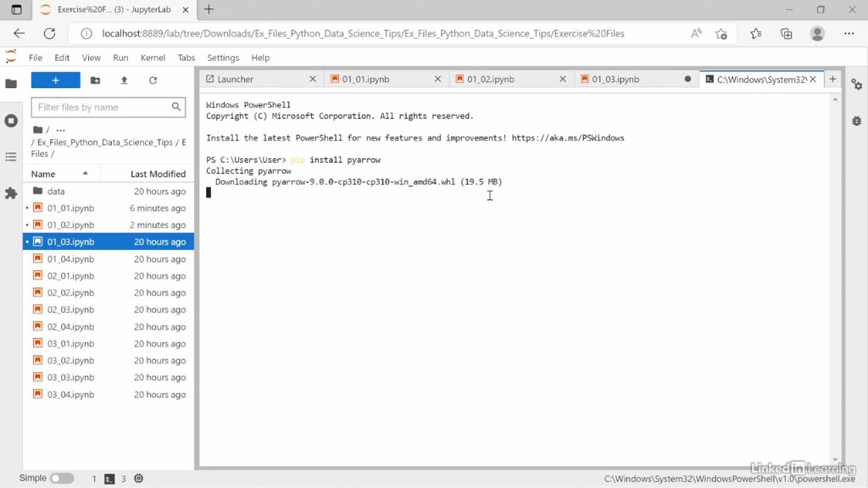Select 03_02.ipynb in file list
Viewport: 868px width, 488px height.
[x=108, y=360]
